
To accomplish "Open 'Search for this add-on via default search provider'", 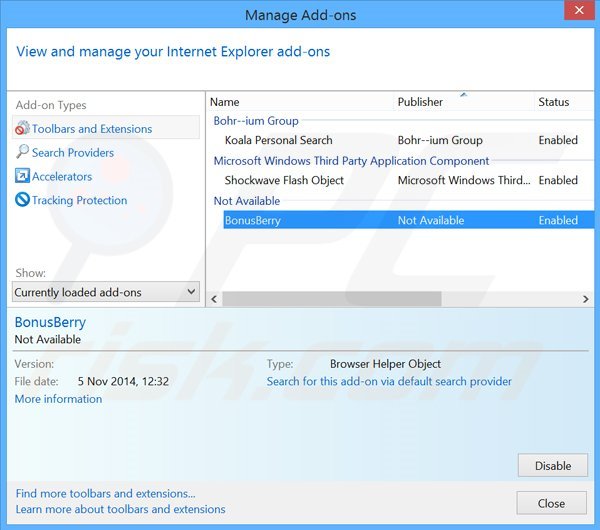I will [389, 382].
